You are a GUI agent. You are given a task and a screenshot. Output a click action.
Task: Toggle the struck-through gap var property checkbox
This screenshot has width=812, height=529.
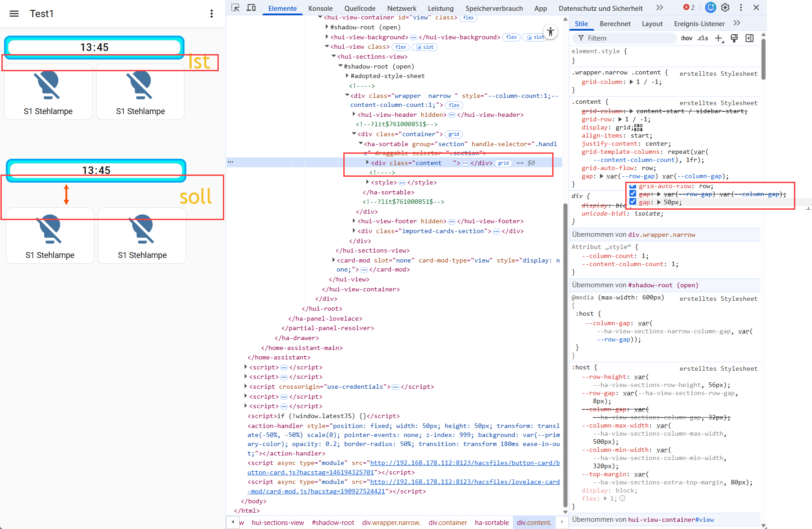tap(632, 194)
